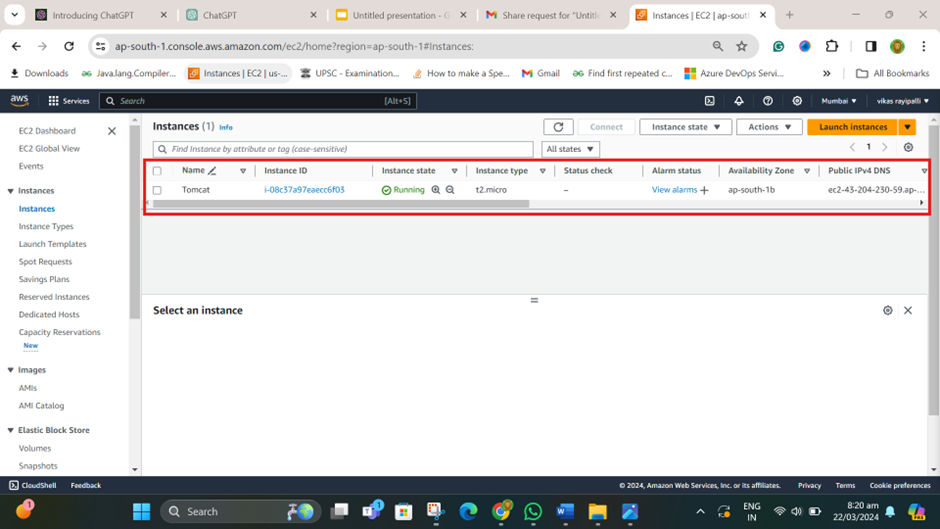The image size is (940, 529).
Task: Open Chrome extensions puzzle icon
Action: (831, 46)
